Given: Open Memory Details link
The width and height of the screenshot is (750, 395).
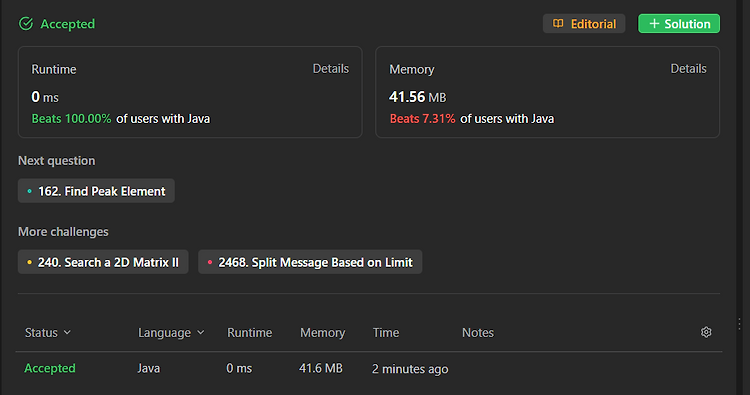Looking at the screenshot, I should [x=688, y=69].
